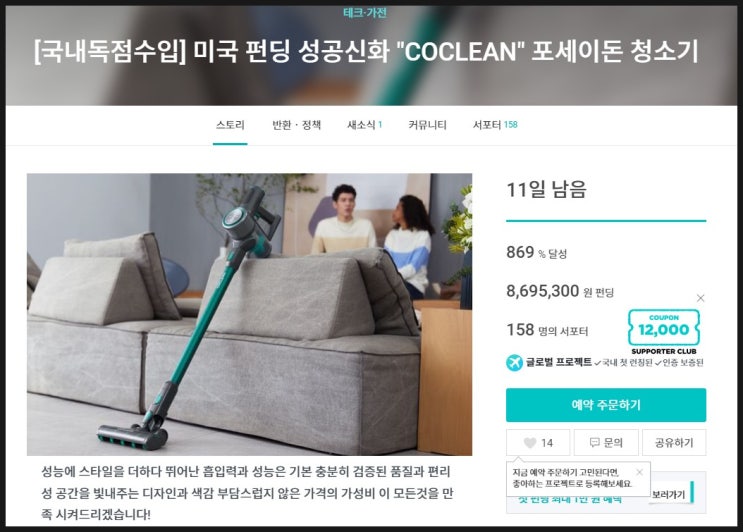This screenshot has width=743, height=532.
Task: Click the vacuum cleaner product image
Action: point(249,314)
